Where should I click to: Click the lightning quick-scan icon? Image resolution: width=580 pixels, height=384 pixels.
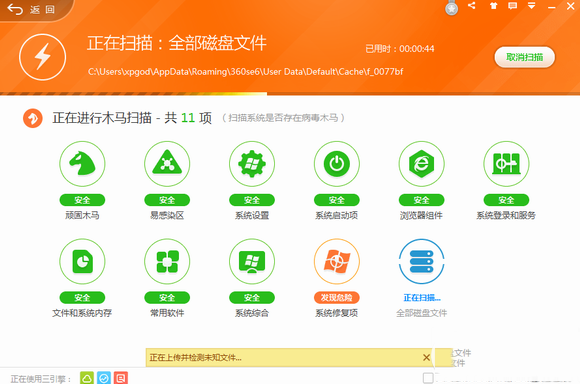click(x=43, y=57)
